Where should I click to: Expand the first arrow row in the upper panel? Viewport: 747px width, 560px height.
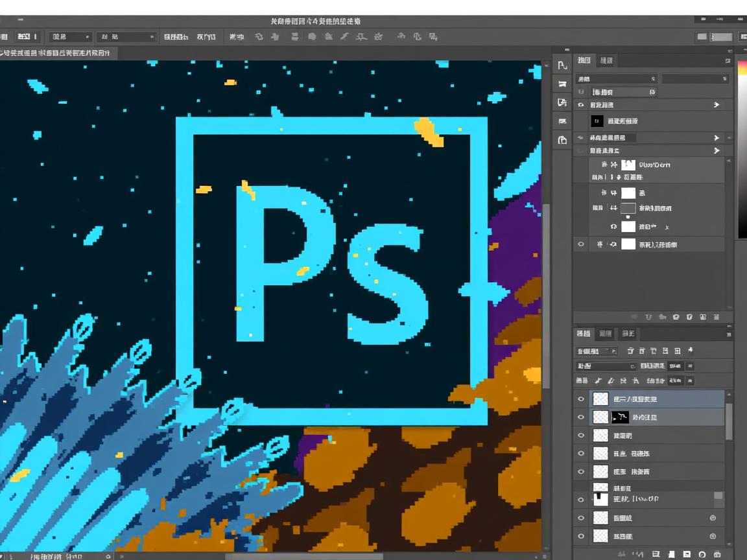(717, 104)
